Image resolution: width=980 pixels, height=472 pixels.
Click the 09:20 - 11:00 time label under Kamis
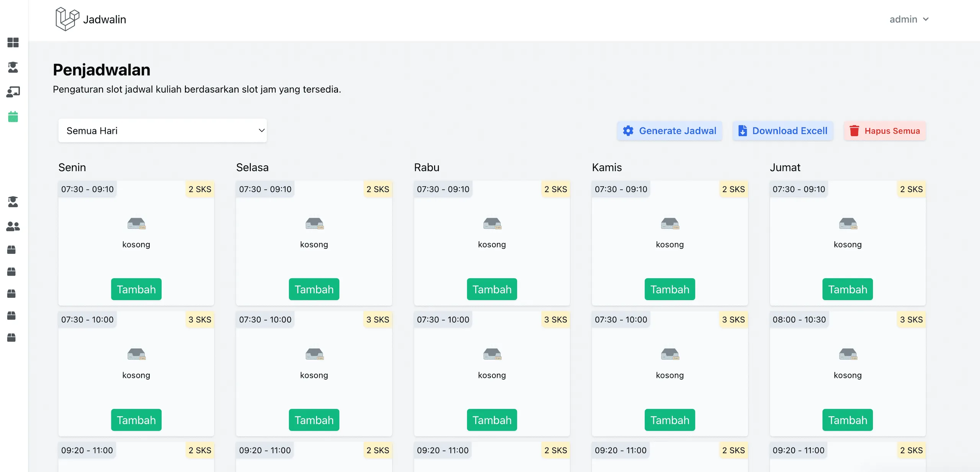tap(621, 450)
